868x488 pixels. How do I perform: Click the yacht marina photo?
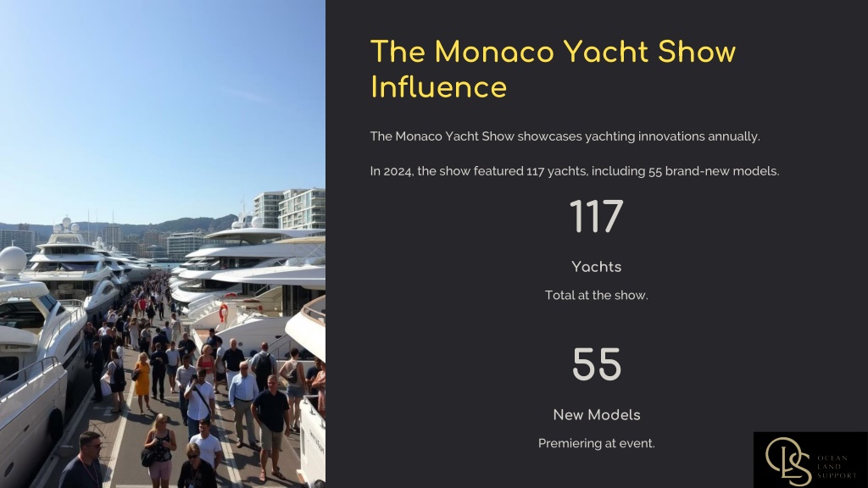163,244
